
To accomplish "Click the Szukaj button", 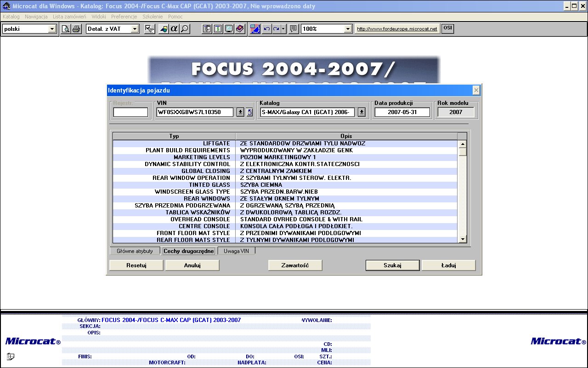I will tap(393, 265).
